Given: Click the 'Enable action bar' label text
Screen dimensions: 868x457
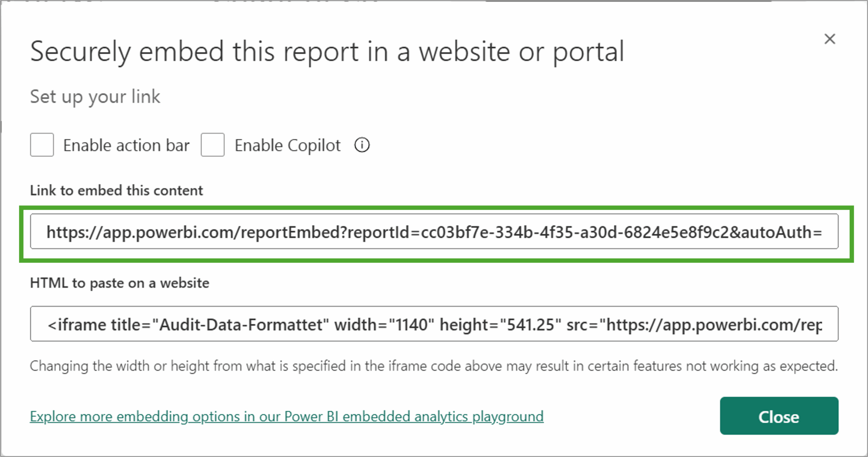Looking at the screenshot, I should click(126, 145).
